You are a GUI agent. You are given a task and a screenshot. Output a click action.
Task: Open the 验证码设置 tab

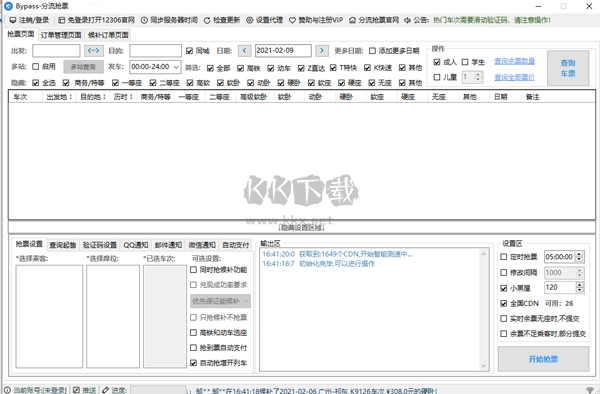click(x=99, y=245)
